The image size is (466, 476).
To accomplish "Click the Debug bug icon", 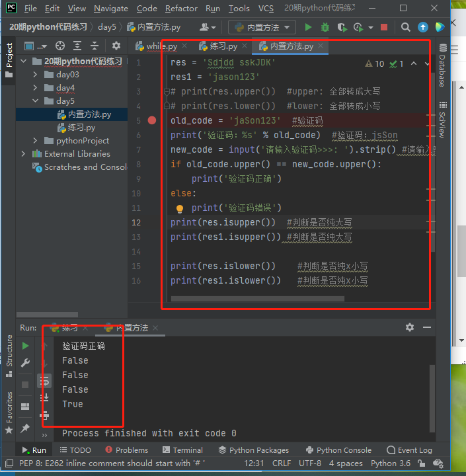I will (x=325, y=27).
